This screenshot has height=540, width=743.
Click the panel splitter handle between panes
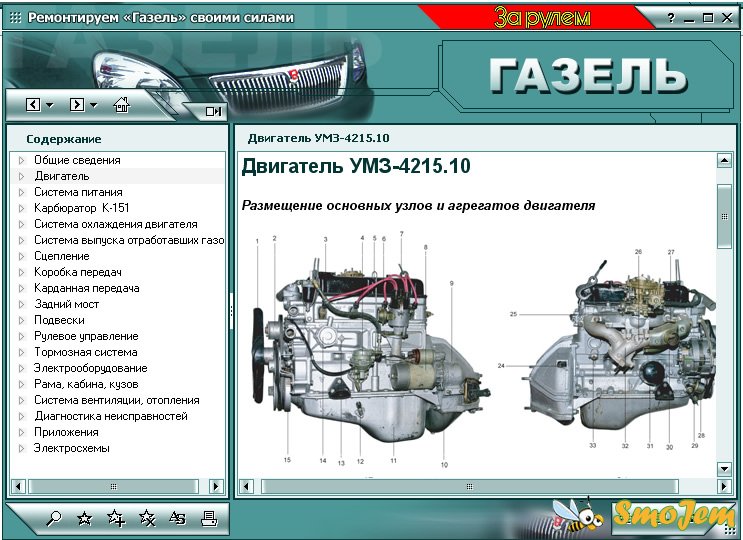coord(231,311)
